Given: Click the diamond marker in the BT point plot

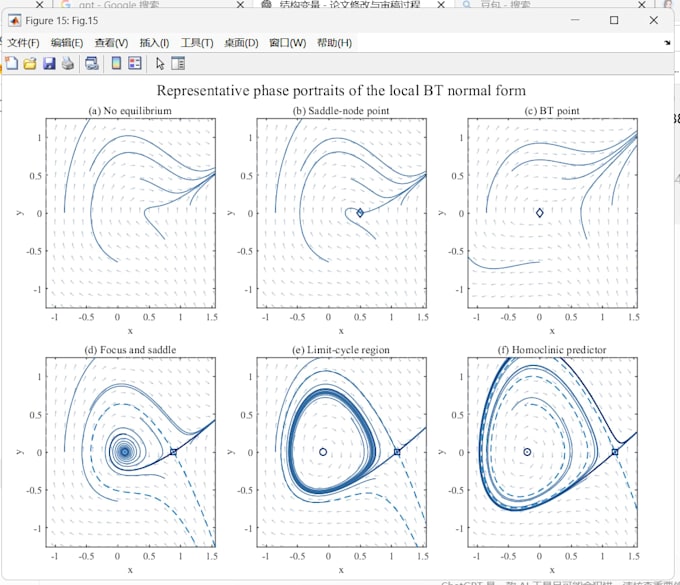Looking at the screenshot, I should pos(539,213).
